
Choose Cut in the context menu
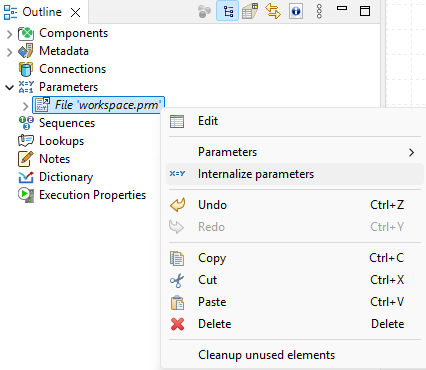(x=295, y=280)
